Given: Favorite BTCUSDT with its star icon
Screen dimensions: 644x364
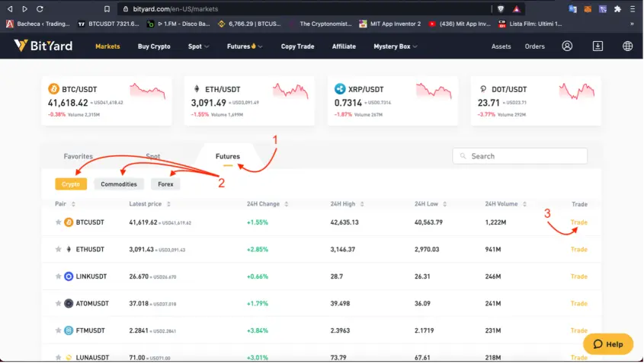Looking at the screenshot, I should click(59, 222).
